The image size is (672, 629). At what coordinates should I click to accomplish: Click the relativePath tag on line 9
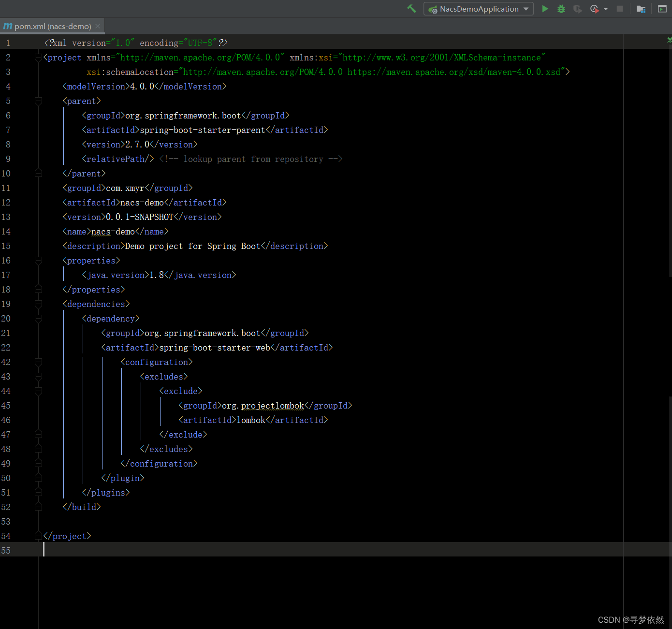(118, 159)
